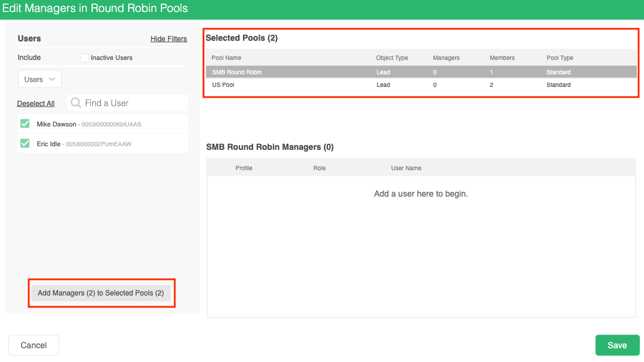Viewport: 644px width, 362px height.
Task: Click the User Name column header
Action: (x=406, y=168)
